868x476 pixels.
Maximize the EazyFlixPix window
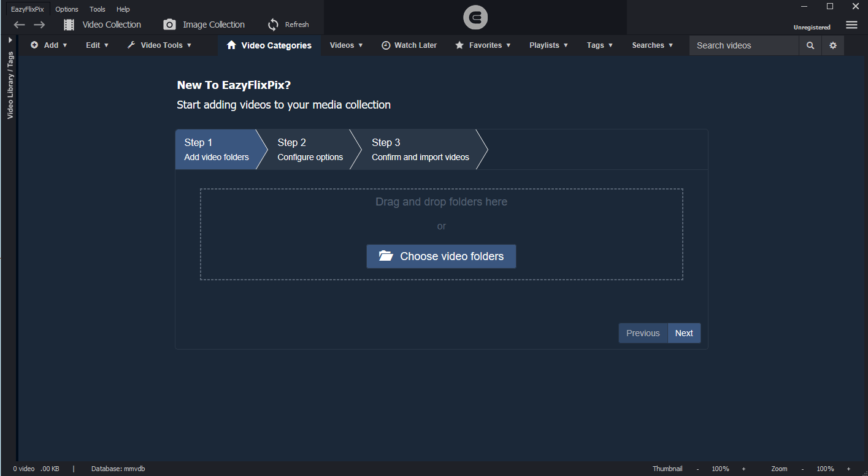pos(830,7)
